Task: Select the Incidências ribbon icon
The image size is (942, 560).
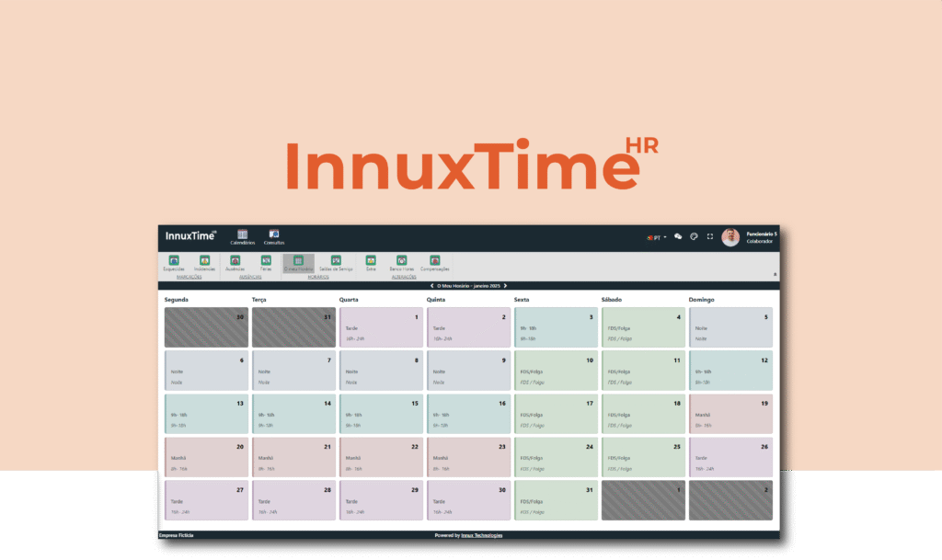Action: [205, 260]
